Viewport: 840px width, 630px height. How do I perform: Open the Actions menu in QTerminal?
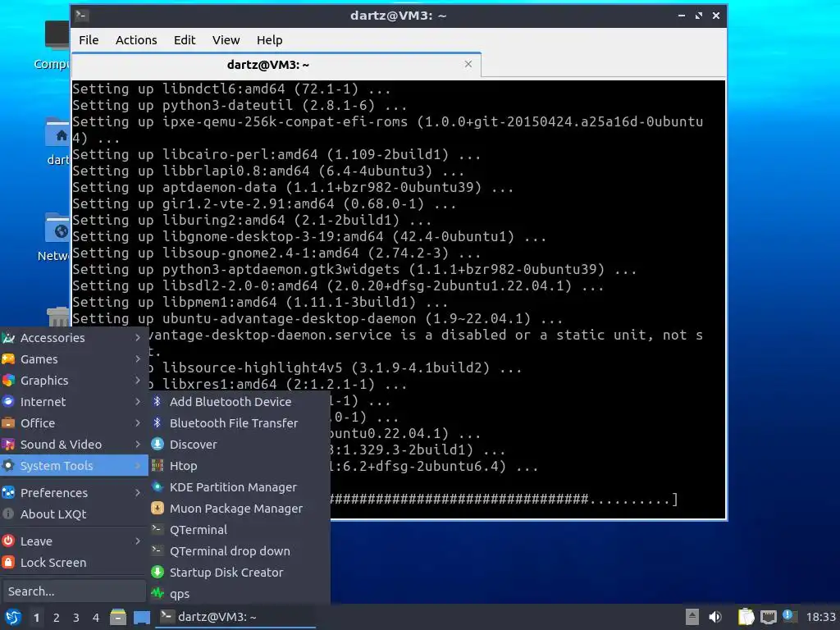click(x=136, y=40)
